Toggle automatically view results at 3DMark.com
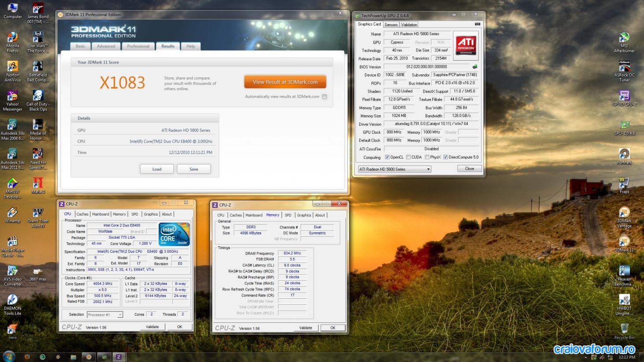This screenshot has height=362, width=644. tap(324, 97)
